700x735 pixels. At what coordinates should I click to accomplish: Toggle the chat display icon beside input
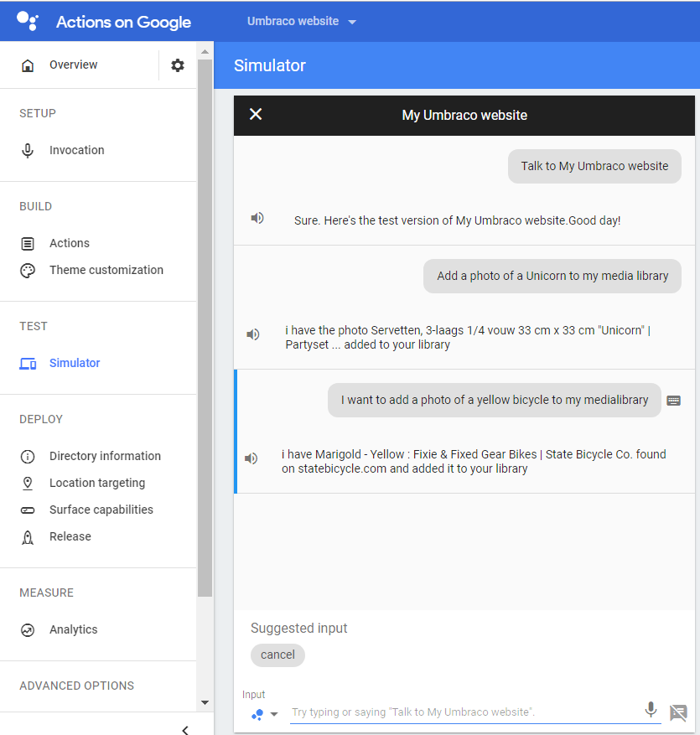click(678, 712)
